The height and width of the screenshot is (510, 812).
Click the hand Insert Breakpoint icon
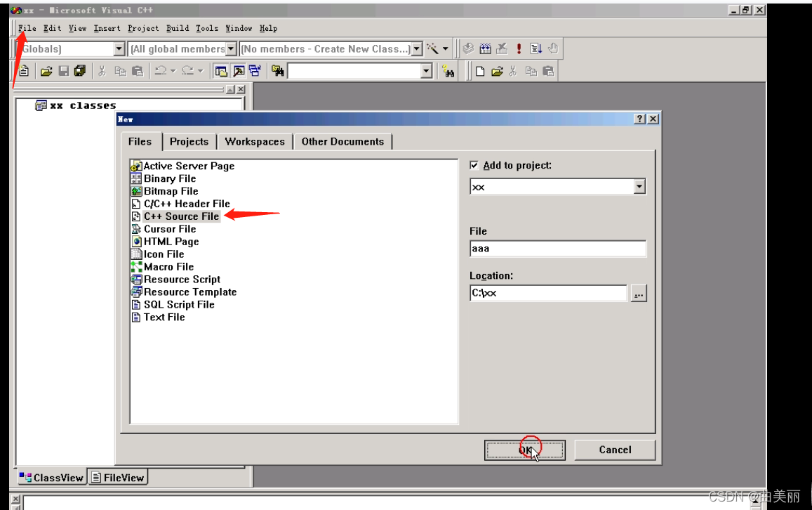(x=553, y=48)
